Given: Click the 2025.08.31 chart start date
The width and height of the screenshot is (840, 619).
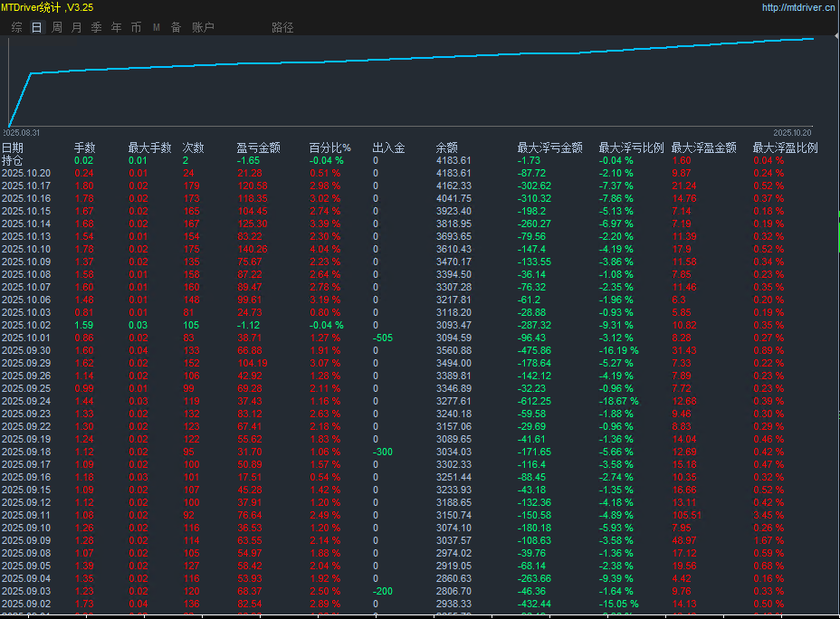Looking at the screenshot, I should [x=22, y=133].
